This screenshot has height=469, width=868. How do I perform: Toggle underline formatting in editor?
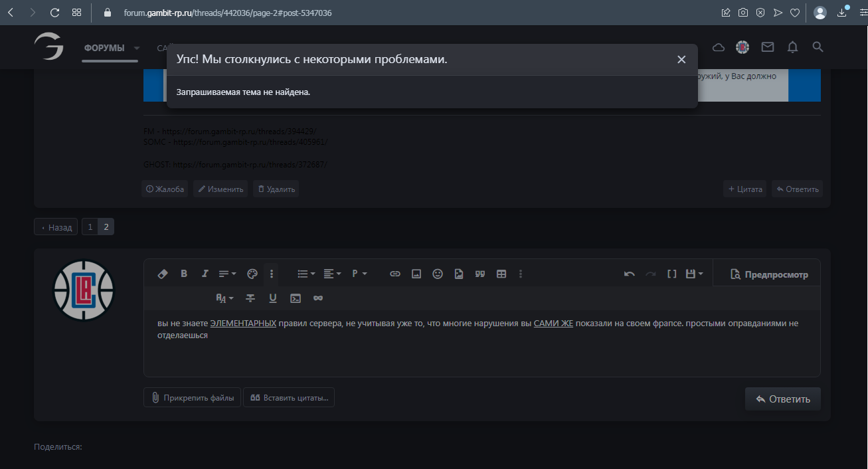(273, 298)
